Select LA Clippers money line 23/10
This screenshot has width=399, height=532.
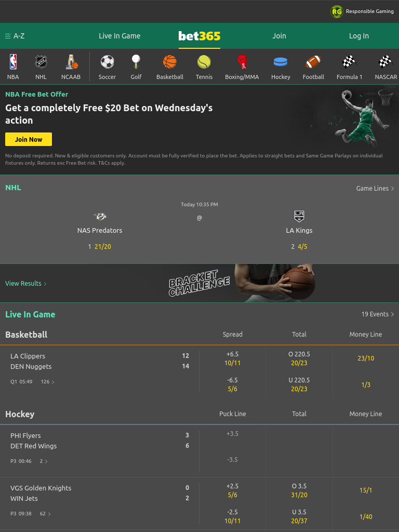[x=366, y=358]
